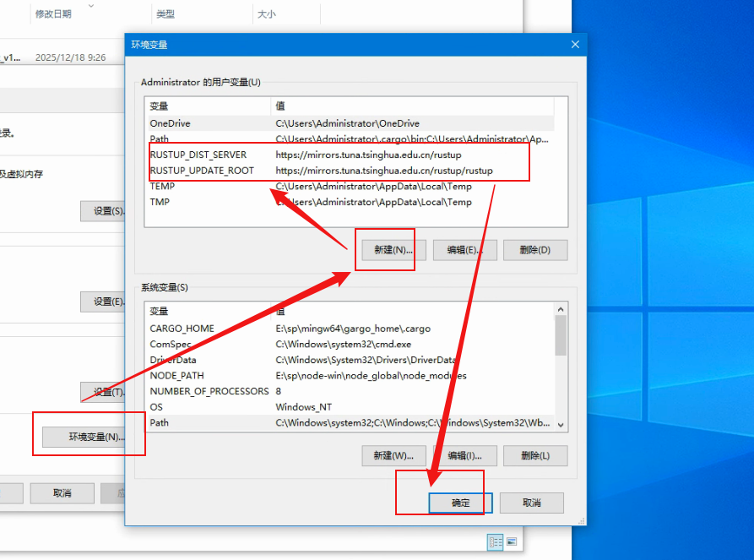Click the 变量 header in user variables
This screenshot has width=754, height=560.
point(208,106)
